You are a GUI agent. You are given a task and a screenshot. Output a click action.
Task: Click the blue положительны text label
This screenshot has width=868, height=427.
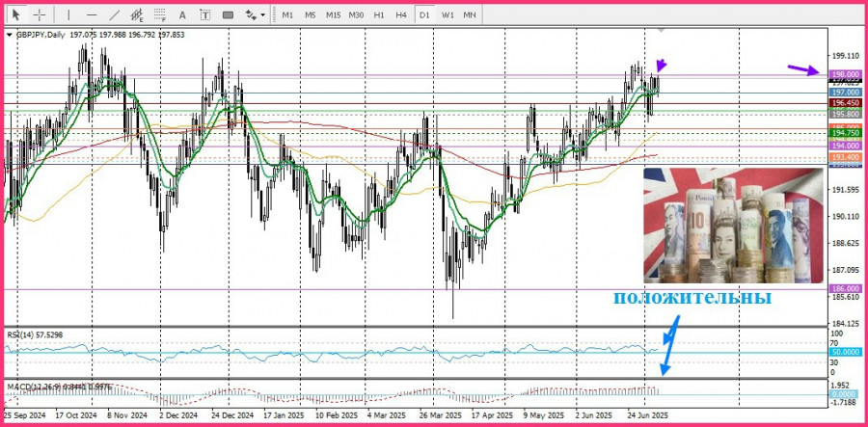pyautogui.click(x=692, y=298)
